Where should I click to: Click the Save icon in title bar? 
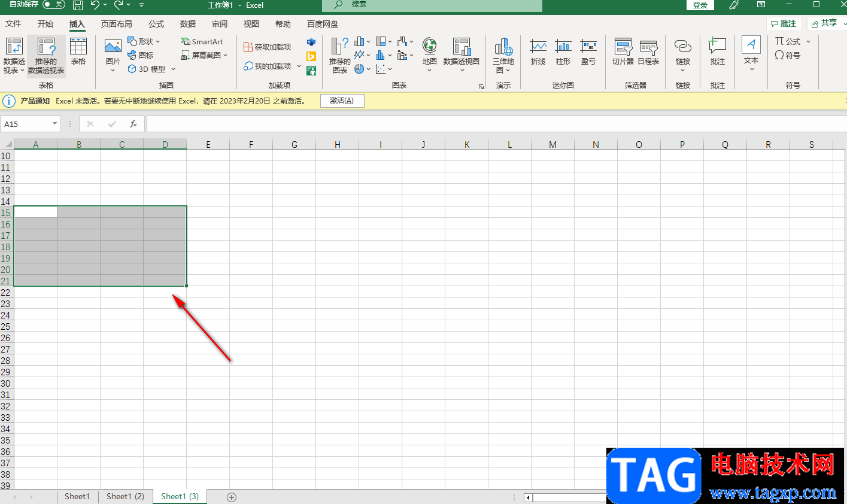pos(78,5)
